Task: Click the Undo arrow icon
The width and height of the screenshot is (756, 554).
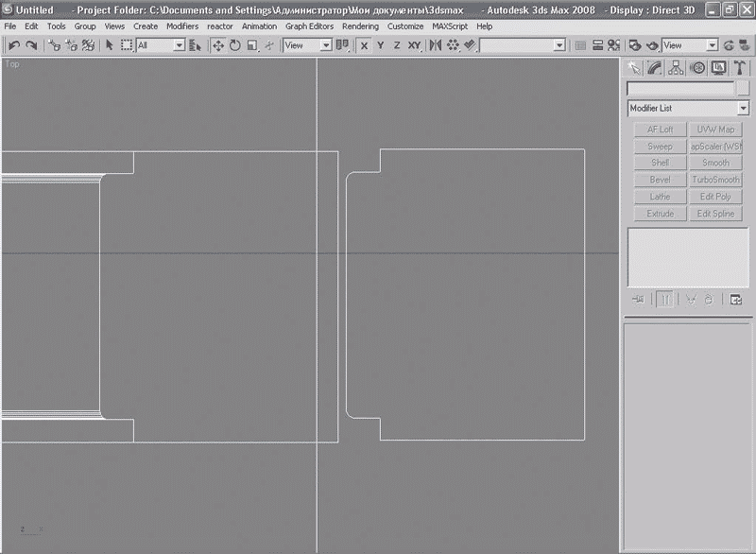Action: point(14,45)
